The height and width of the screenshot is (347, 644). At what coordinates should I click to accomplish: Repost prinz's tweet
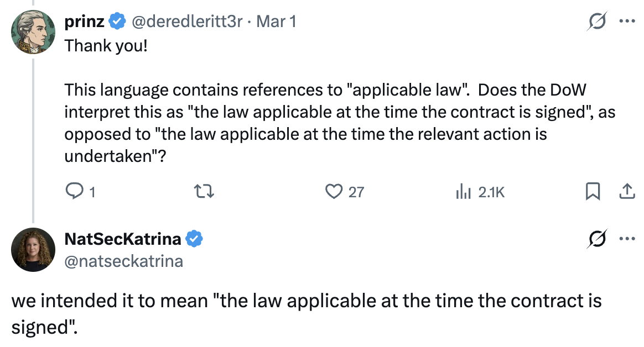(204, 192)
